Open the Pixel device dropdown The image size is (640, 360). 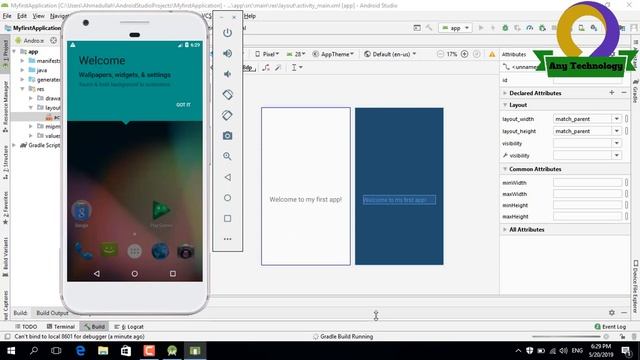point(267,54)
